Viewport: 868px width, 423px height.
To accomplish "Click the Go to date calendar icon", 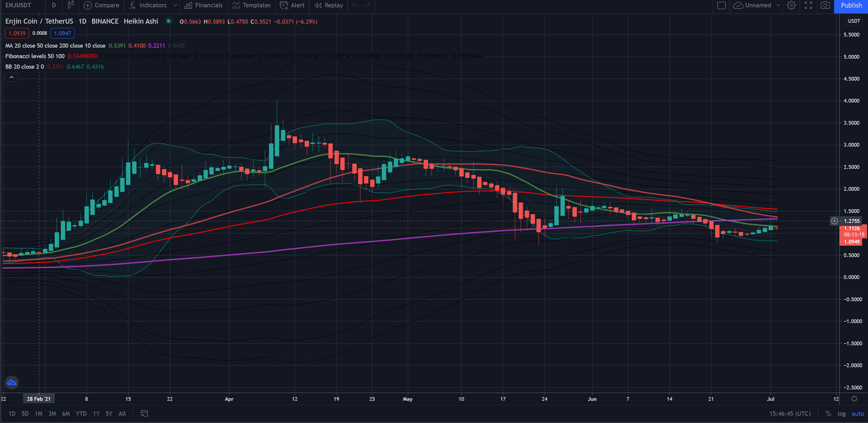I will (x=144, y=413).
